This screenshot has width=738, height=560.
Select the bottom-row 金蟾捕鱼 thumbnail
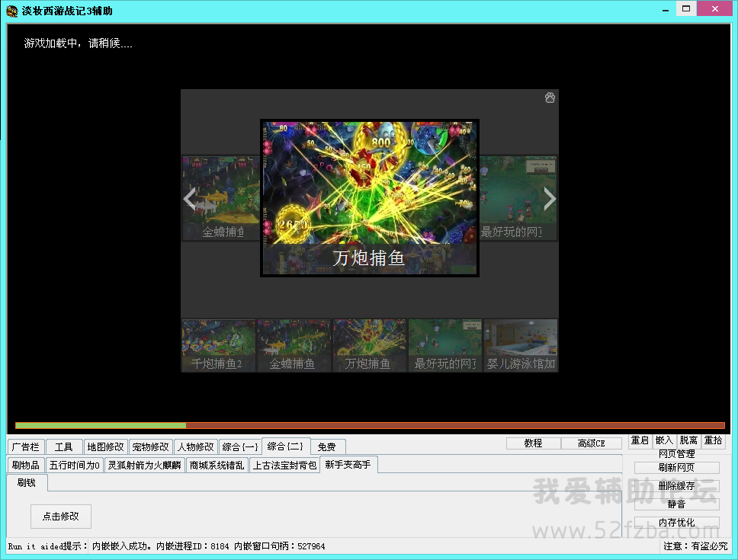click(294, 346)
